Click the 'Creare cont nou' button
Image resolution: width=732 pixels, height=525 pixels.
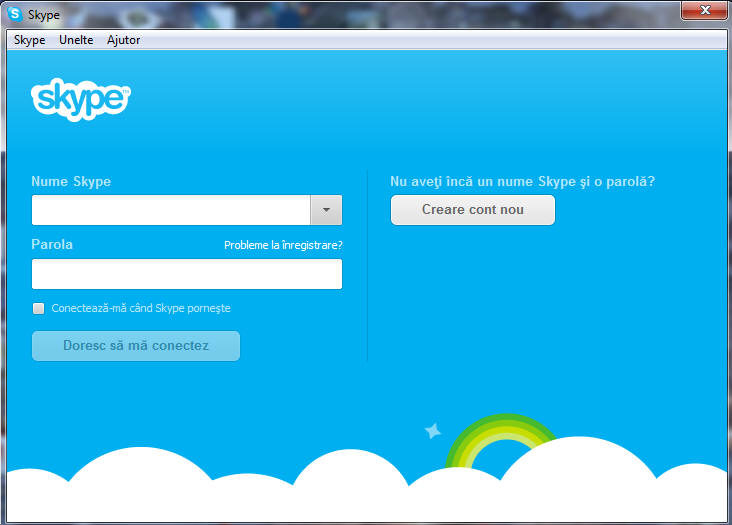tap(472, 210)
